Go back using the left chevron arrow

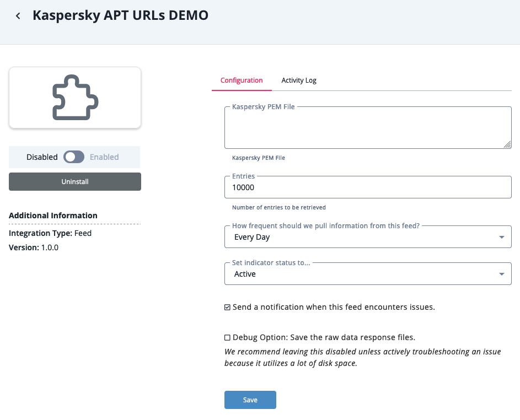point(18,15)
